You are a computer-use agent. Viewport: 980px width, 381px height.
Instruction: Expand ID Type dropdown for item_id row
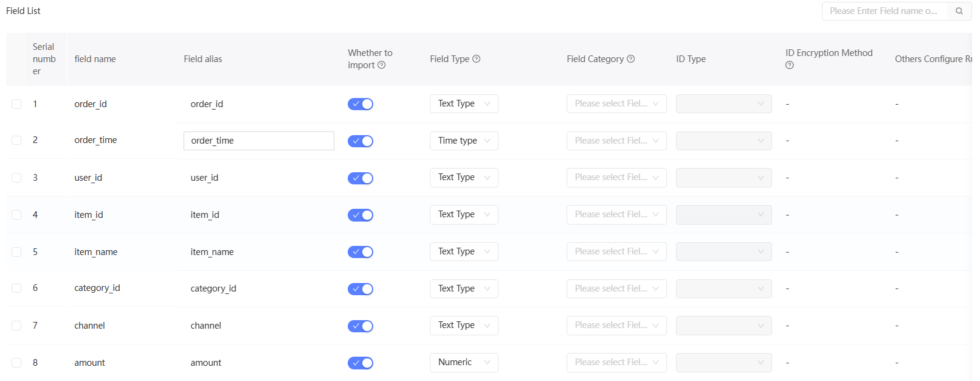coord(723,215)
